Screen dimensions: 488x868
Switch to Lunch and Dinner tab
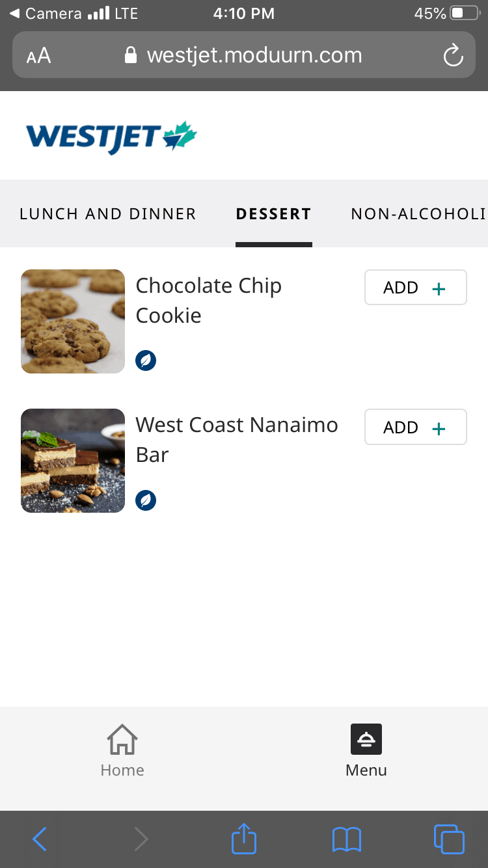click(107, 214)
